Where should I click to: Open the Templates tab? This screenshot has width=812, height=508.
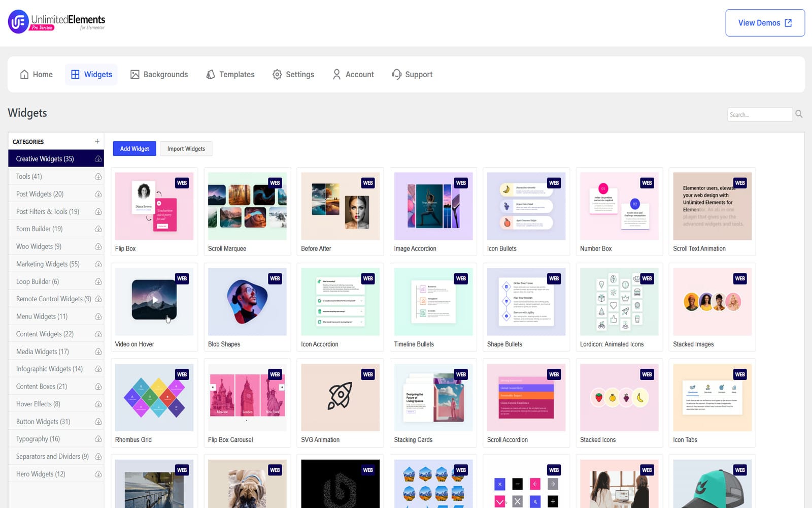pyautogui.click(x=230, y=74)
